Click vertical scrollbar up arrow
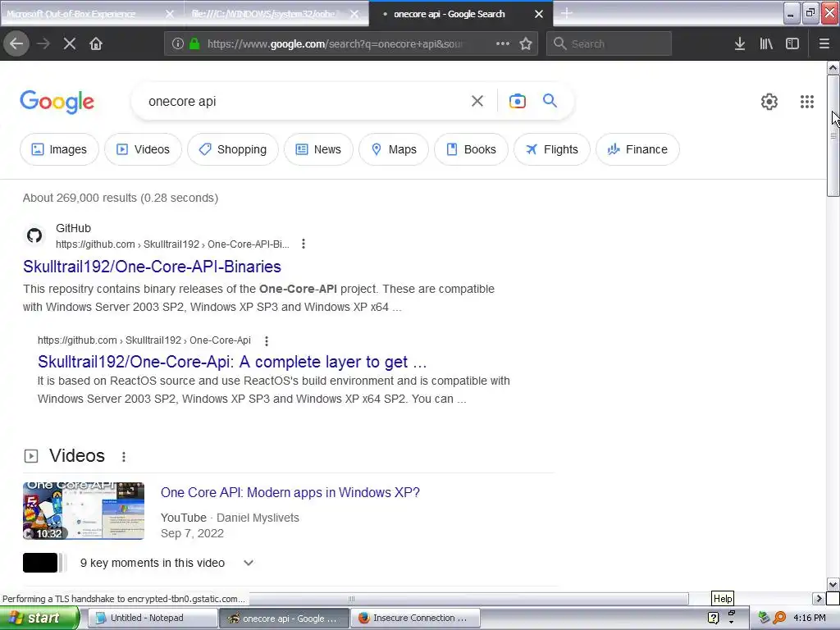This screenshot has width=840, height=630. click(833, 67)
